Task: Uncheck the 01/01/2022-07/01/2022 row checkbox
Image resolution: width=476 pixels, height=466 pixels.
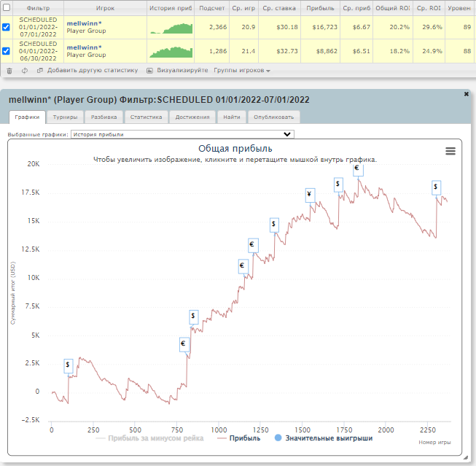Action: click(6, 27)
